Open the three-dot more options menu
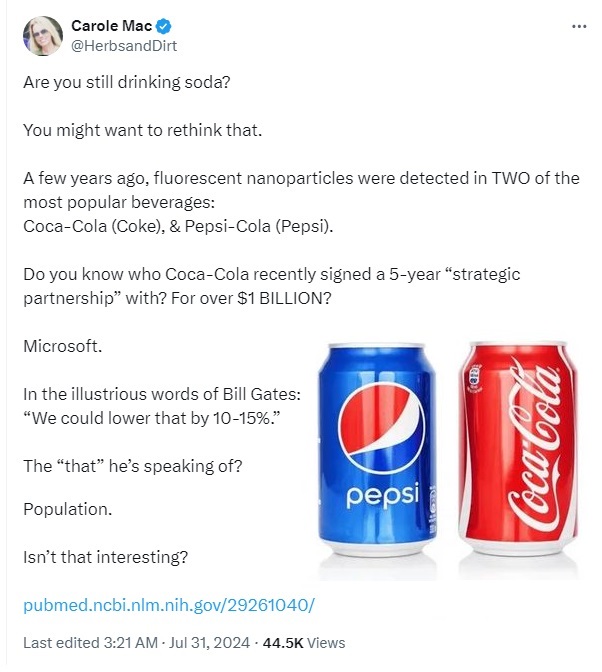Viewport: 602px width, 672px height. 579,27
